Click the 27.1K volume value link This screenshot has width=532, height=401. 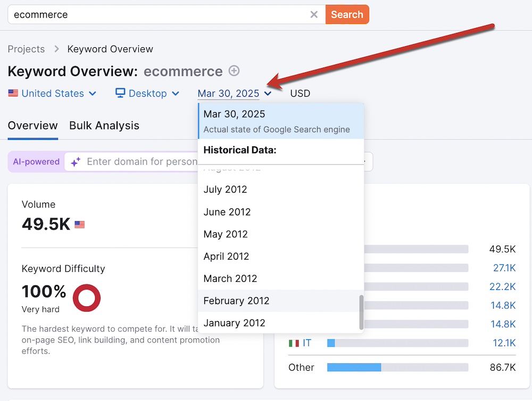(x=504, y=268)
